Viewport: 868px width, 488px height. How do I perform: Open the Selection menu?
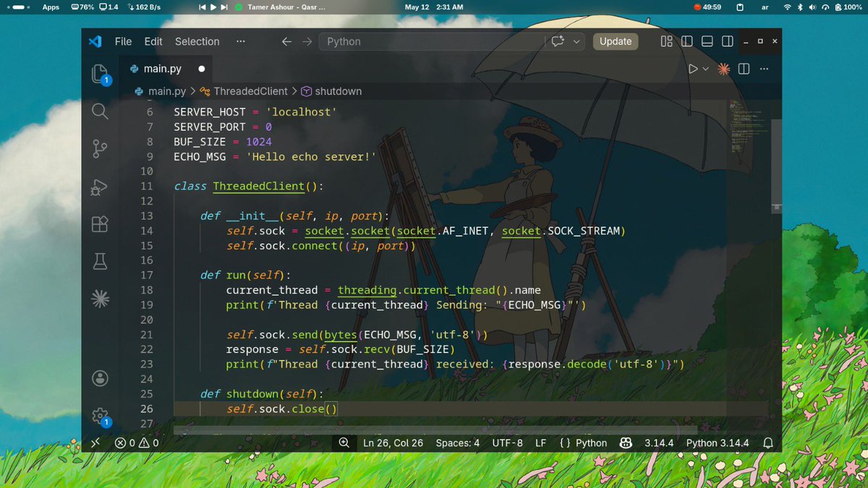[x=197, y=41]
